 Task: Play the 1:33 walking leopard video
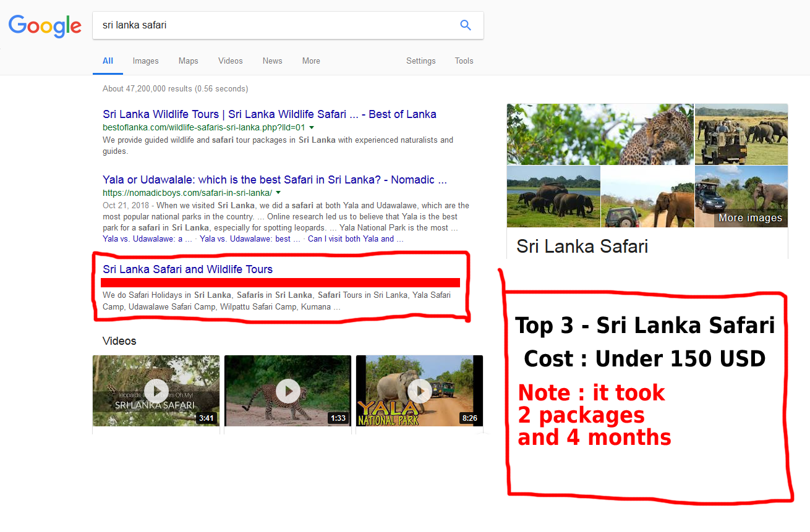tap(288, 391)
